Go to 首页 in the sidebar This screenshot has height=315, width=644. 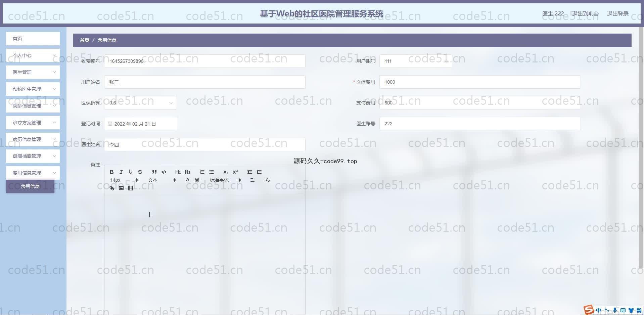coord(33,39)
